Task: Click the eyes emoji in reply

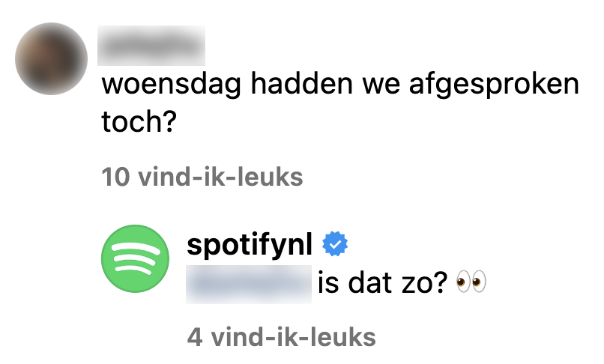Action: [x=471, y=282]
